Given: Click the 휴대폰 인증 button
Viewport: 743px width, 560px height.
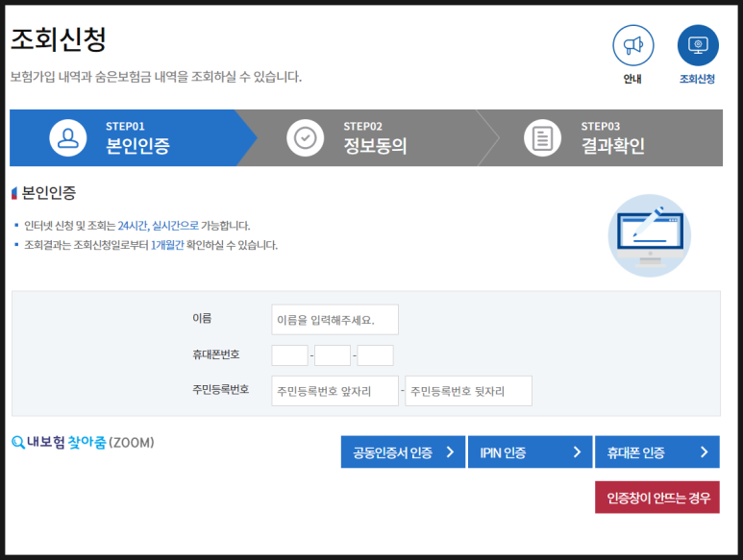Looking at the screenshot, I should (x=657, y=452).
